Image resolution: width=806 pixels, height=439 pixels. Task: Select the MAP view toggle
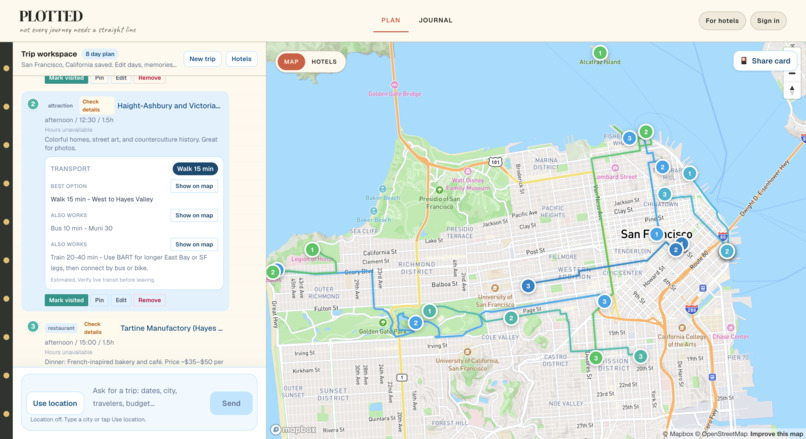point(291,62)
